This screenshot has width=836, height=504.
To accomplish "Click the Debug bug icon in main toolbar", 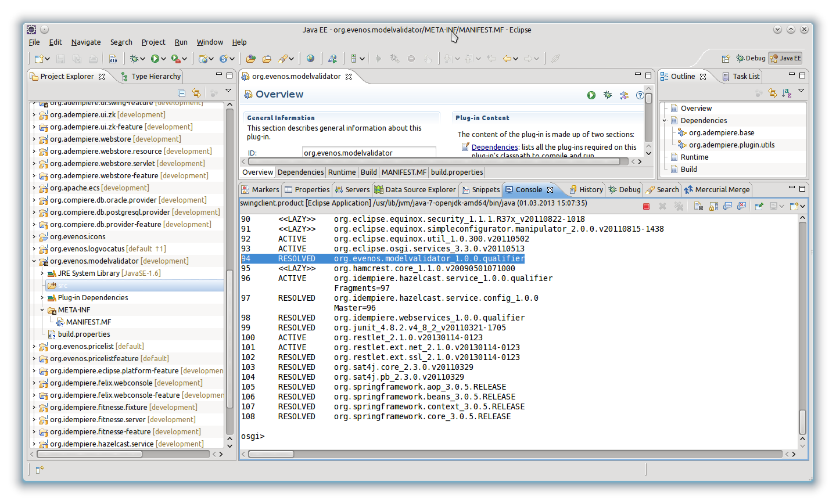I will point(134,59).
